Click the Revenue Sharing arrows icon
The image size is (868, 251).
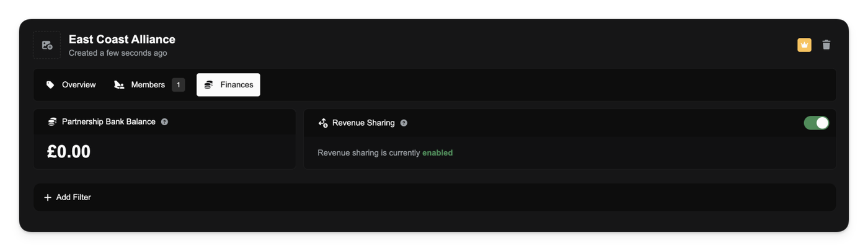point(323,123)
